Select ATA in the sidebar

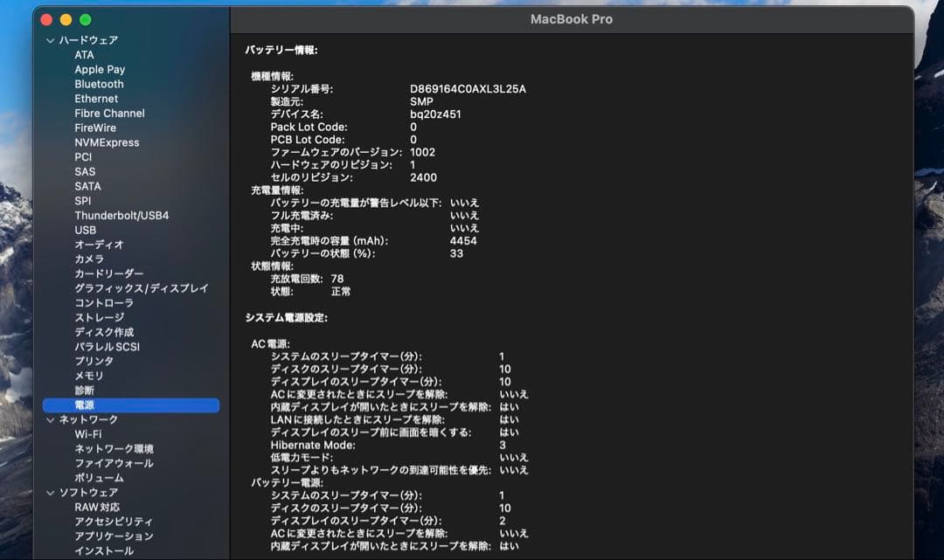click(84, 55)
